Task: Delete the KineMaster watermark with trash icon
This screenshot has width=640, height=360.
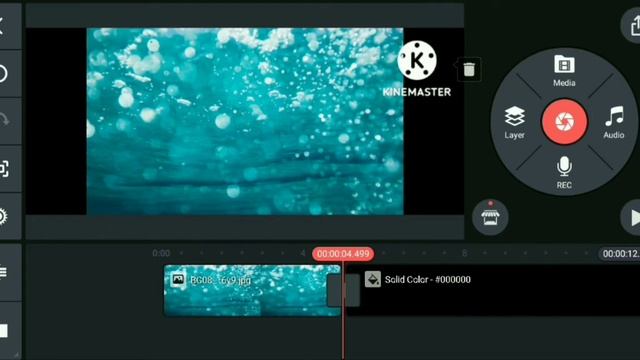Action: click(469, 69)
